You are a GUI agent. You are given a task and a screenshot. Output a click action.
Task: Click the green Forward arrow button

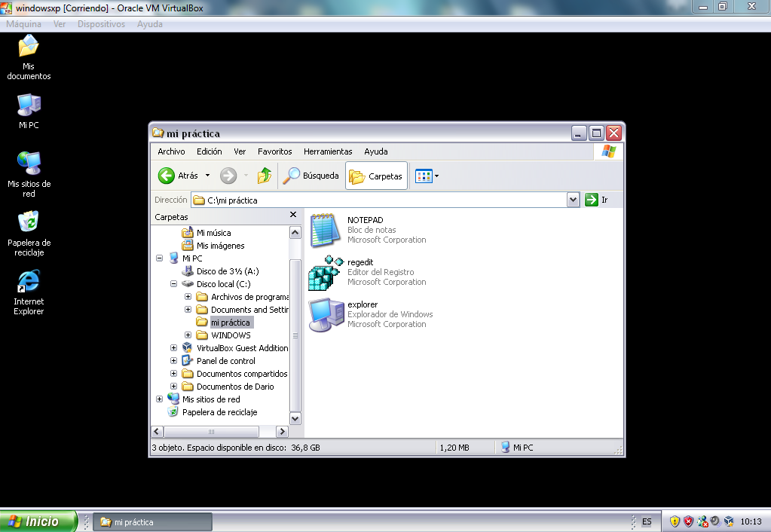point(228,176)
